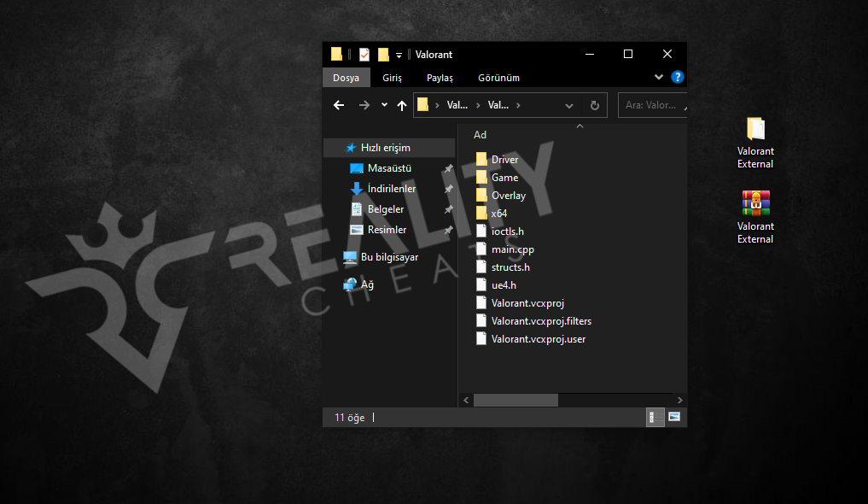Select Hızlı erişim in navigation pane

click(389, 148)
